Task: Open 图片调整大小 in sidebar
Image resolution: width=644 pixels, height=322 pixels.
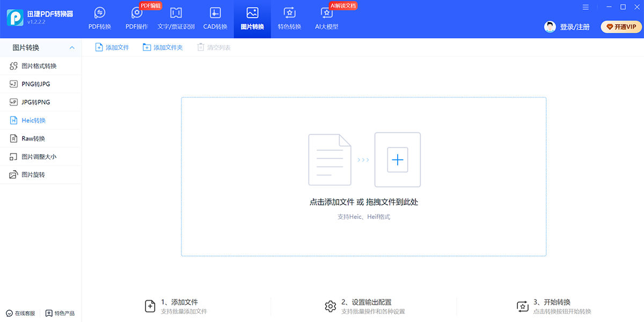Action: (x=39, y=157)
